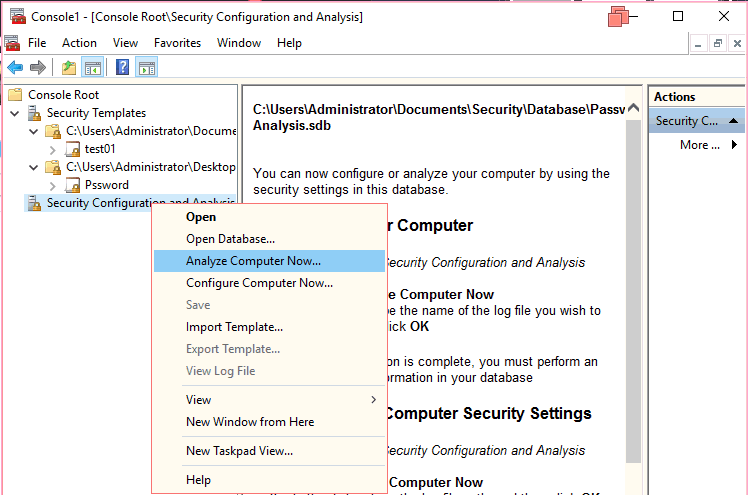
Task: Choose Analyze Computer Now from context menu
Action: coord(253,261)
